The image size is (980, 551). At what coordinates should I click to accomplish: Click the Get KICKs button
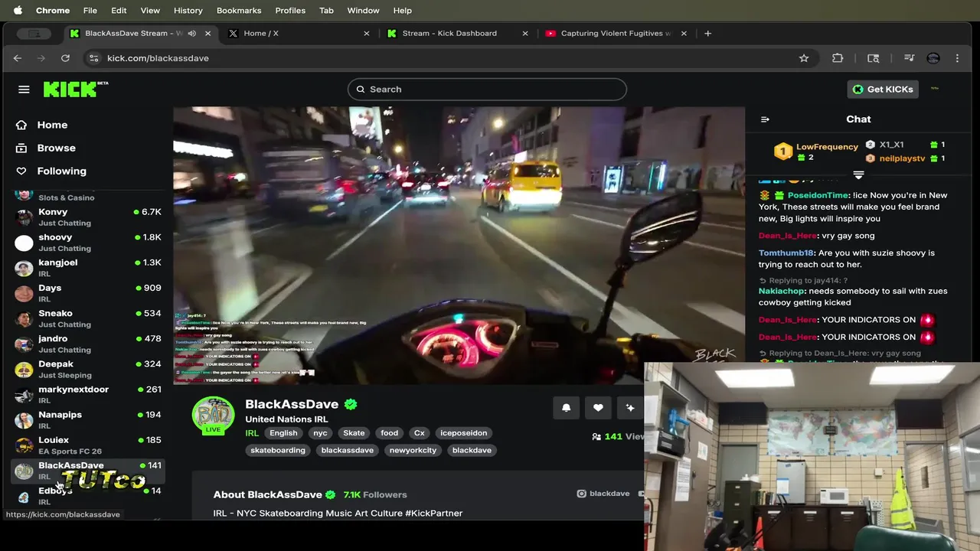click(883, 90)
